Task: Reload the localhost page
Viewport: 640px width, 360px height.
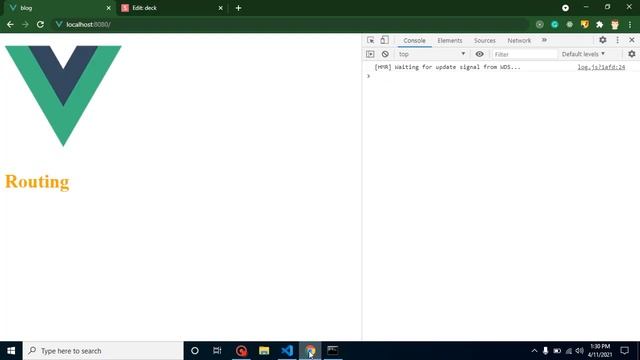Action: 40,24
